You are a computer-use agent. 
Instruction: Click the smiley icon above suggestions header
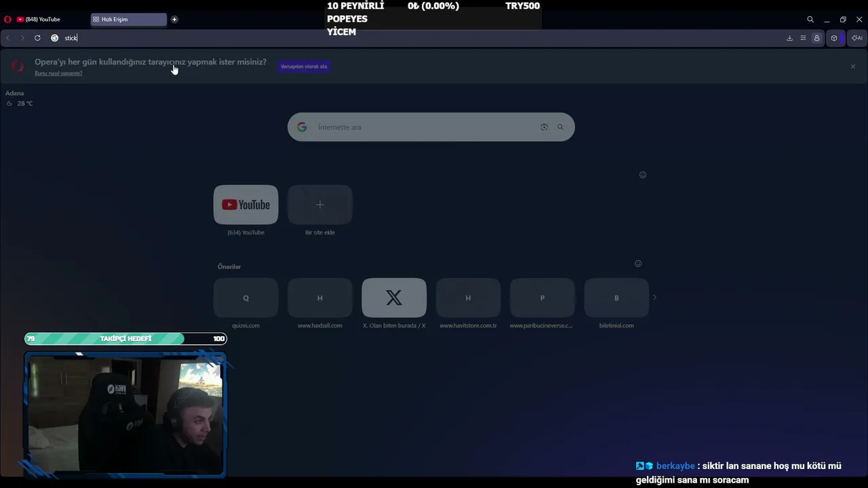pyautogui.click(x=643, y=175)
